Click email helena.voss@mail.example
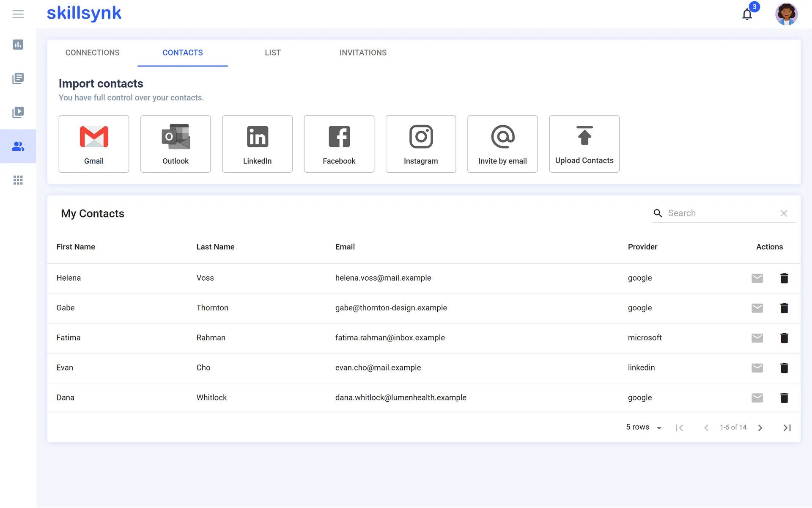 tap(383, 278)
